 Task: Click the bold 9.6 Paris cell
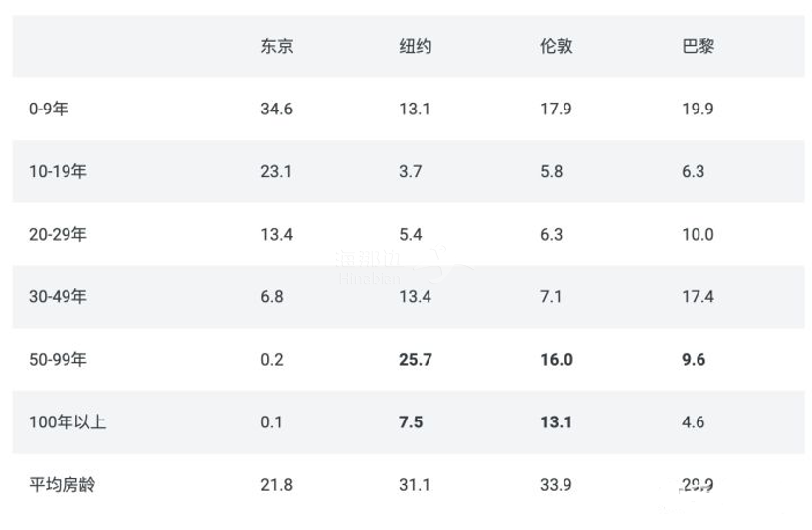pos(694,360)
